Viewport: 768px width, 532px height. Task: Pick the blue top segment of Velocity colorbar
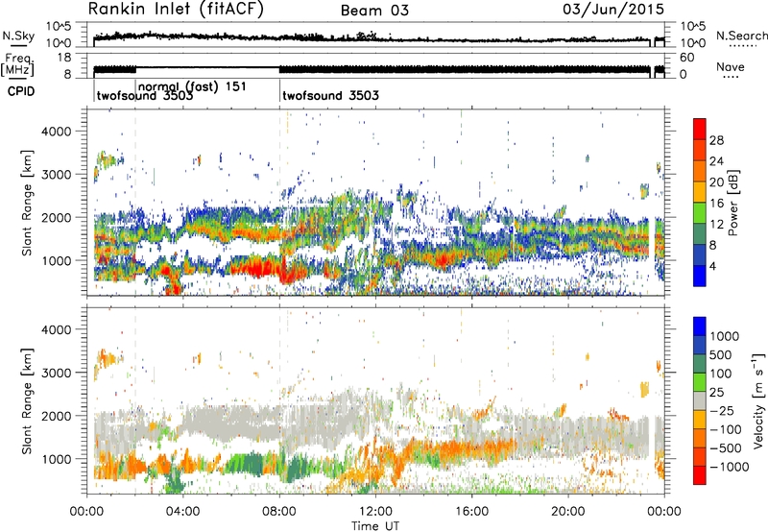tap(700, 326)
